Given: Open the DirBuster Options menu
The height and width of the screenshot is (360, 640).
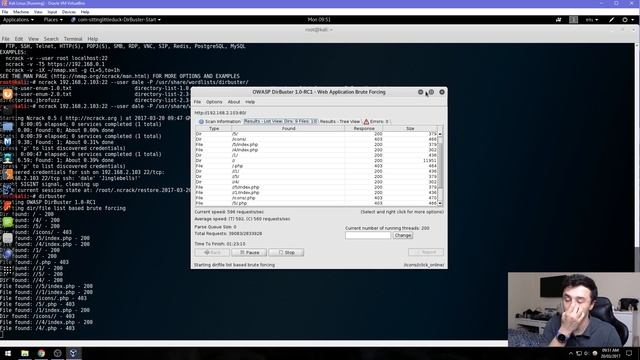Looking at the screenshot, I should click(x=214, y=102).
